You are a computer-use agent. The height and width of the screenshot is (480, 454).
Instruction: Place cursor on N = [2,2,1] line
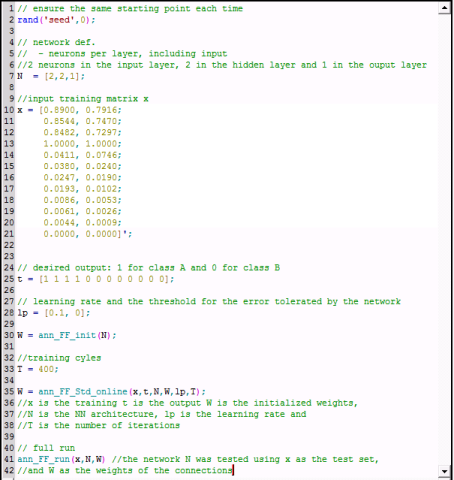[51, 76]
